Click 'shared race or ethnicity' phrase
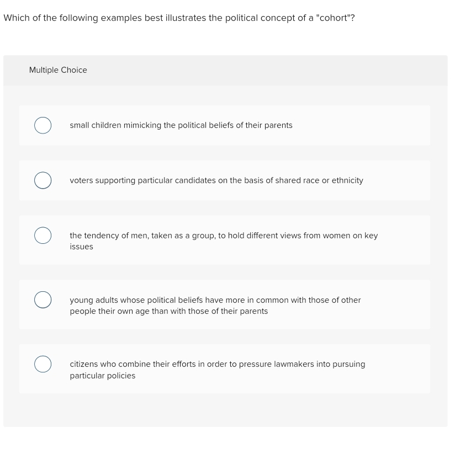 click(x=319, y=180)
